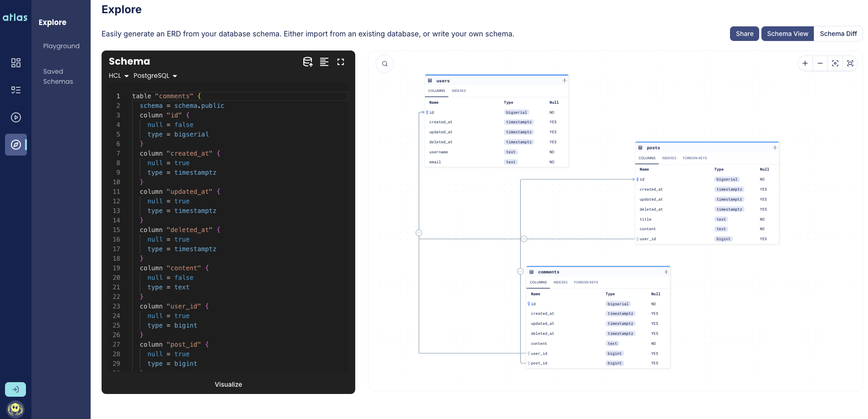
Task: Select COLUMNS tab on comments table
Action: pos(538,282)
